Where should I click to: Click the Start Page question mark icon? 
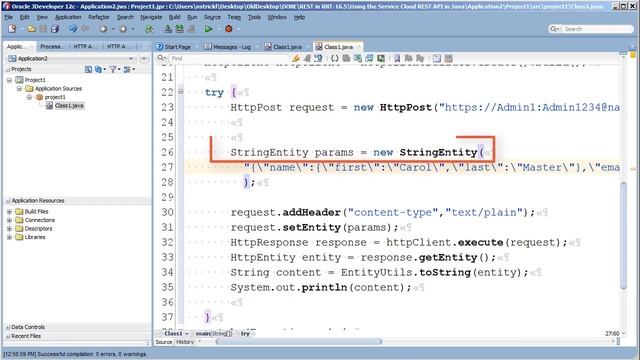point(160,47)
